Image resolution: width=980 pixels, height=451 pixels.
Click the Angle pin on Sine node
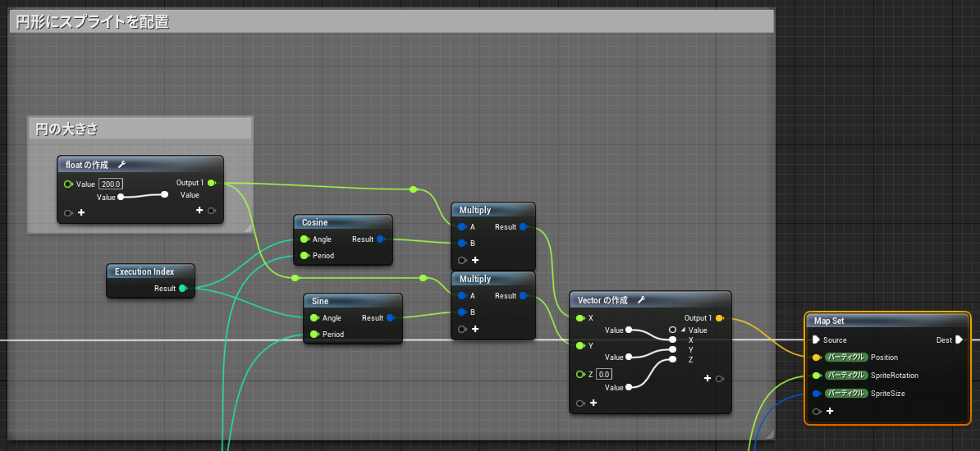coord(314,318)
